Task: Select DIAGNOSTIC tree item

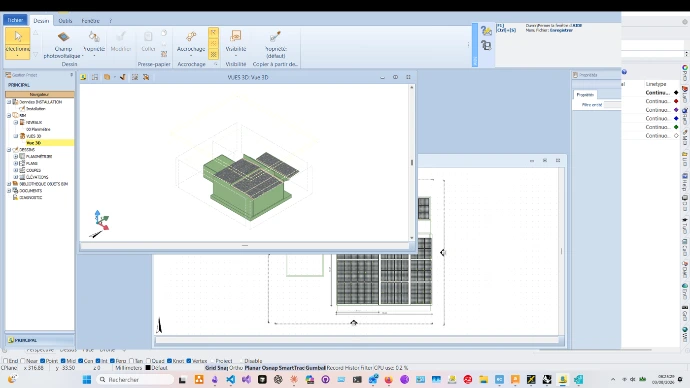Action: (x=30, y=198)
